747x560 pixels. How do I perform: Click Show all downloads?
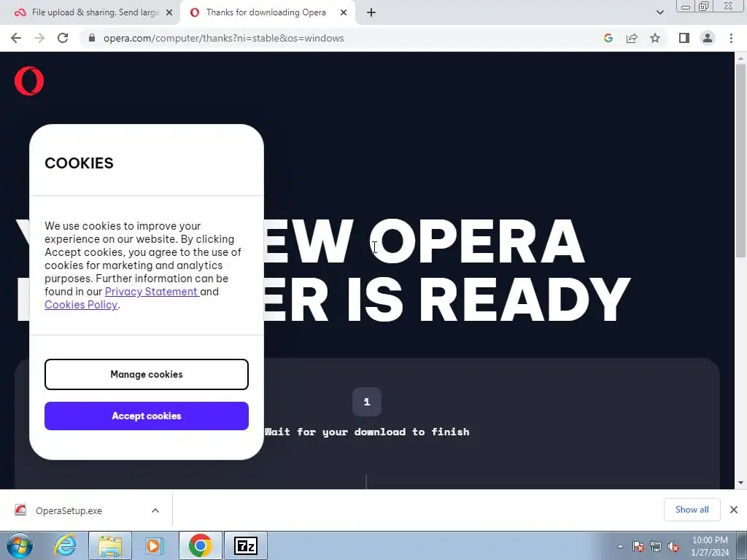click(x=692, y=510)
